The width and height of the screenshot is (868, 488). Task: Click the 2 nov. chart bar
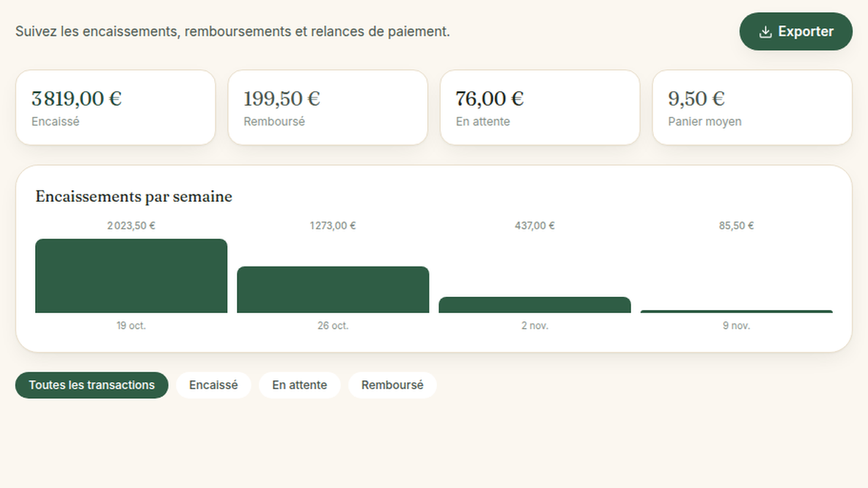[534, 305]
